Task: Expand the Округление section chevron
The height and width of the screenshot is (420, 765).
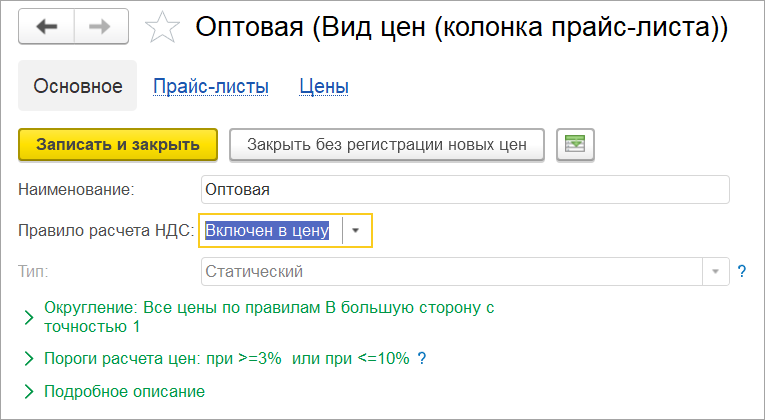Action: (28, 317)
